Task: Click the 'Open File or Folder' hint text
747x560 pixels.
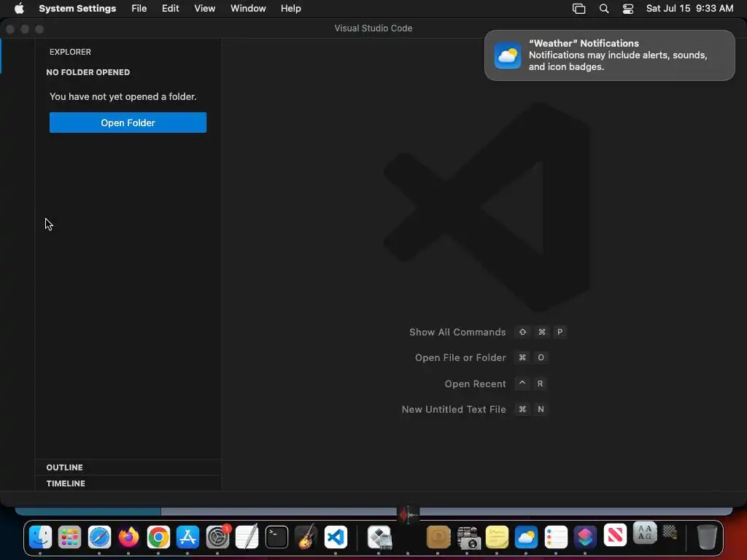Action: [460, 357]
